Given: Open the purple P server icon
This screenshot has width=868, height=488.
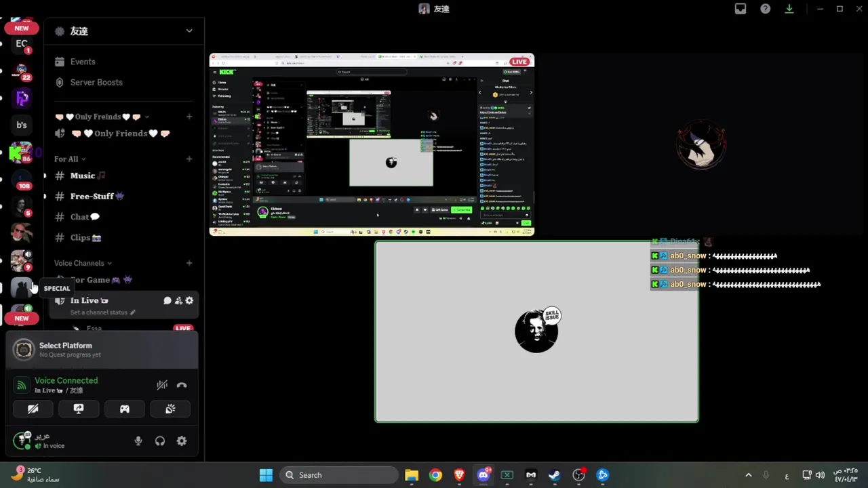Looking at the screenshot, I should 22,98.
